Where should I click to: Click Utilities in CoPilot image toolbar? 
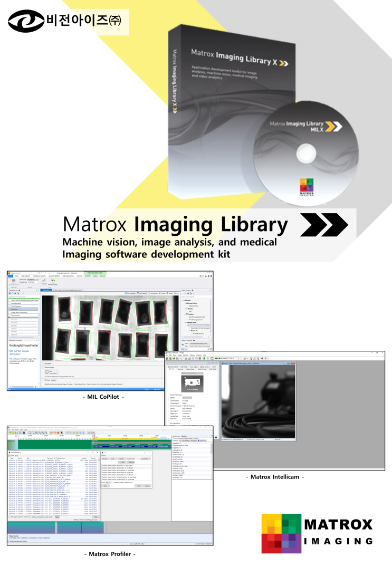pos(162,293)
